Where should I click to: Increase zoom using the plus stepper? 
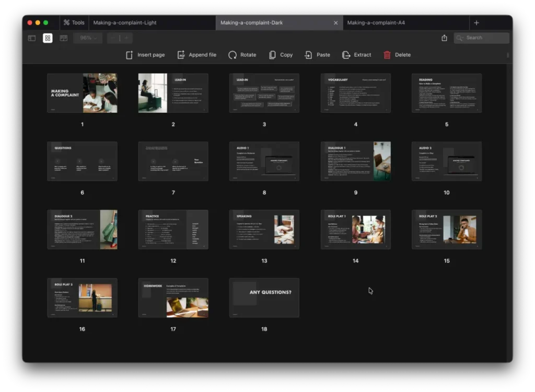click(x=126, y=38)
